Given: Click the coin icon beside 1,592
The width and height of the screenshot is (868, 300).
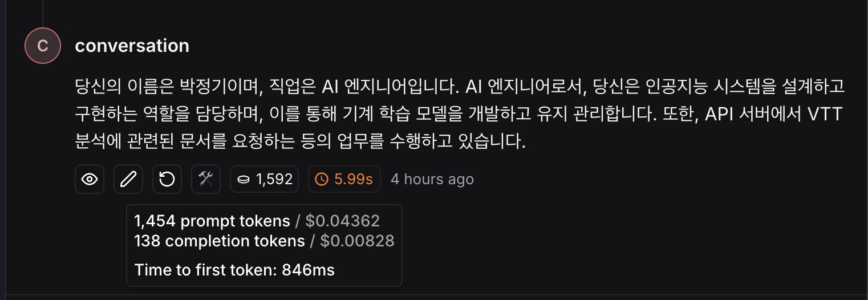Looking at the screenshot, I should [244, 180].
